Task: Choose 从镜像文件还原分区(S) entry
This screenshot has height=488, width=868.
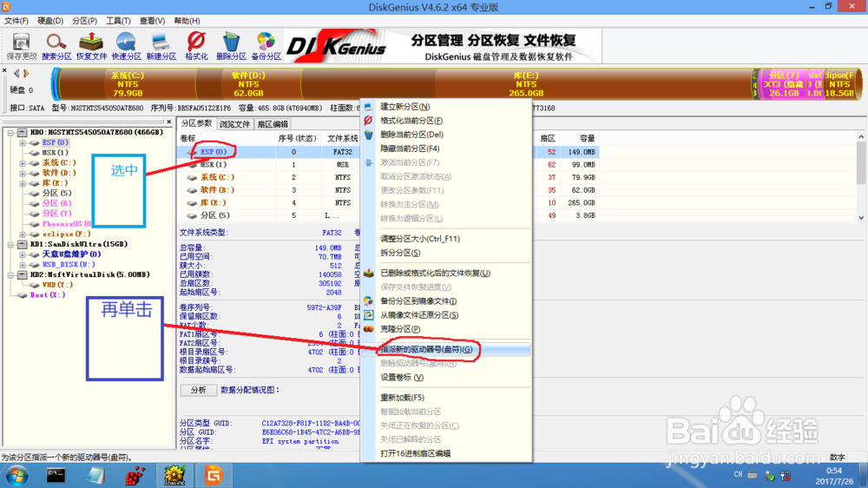Action: (446, 314)
